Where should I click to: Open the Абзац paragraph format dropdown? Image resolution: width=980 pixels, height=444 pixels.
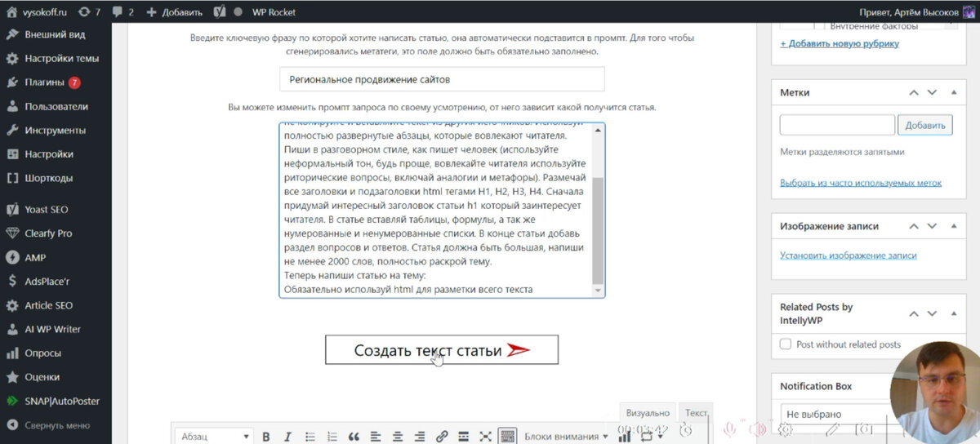point(214,437)
